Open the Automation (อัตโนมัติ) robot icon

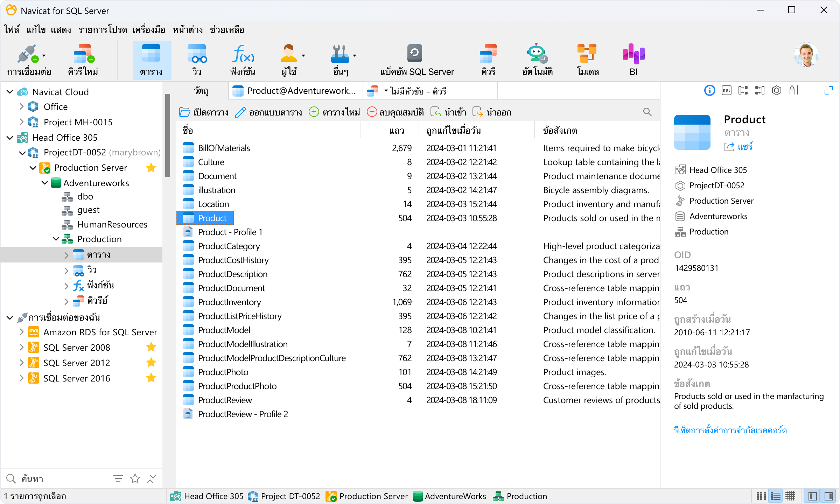(x=537, y=59)
